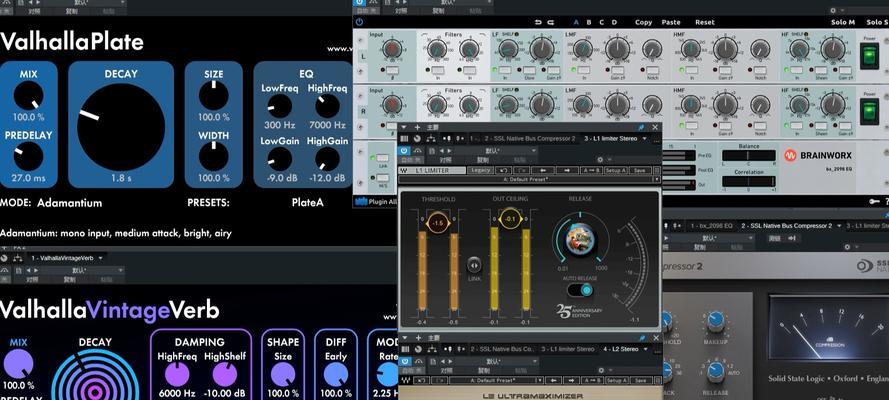Open L2 A: Default Preset dropdown
889x400 pixels.
(496, 380)
